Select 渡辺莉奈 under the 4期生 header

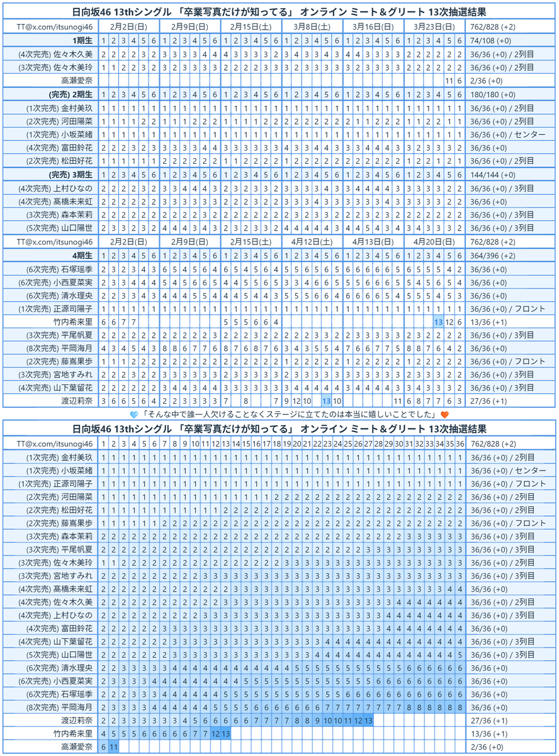77,401
